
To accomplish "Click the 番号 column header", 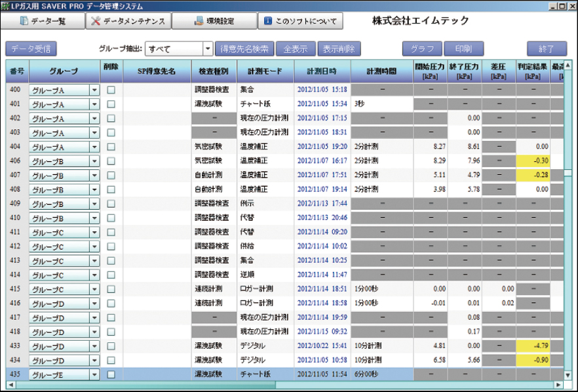I will pyautogui.click(x=17, y=71).
